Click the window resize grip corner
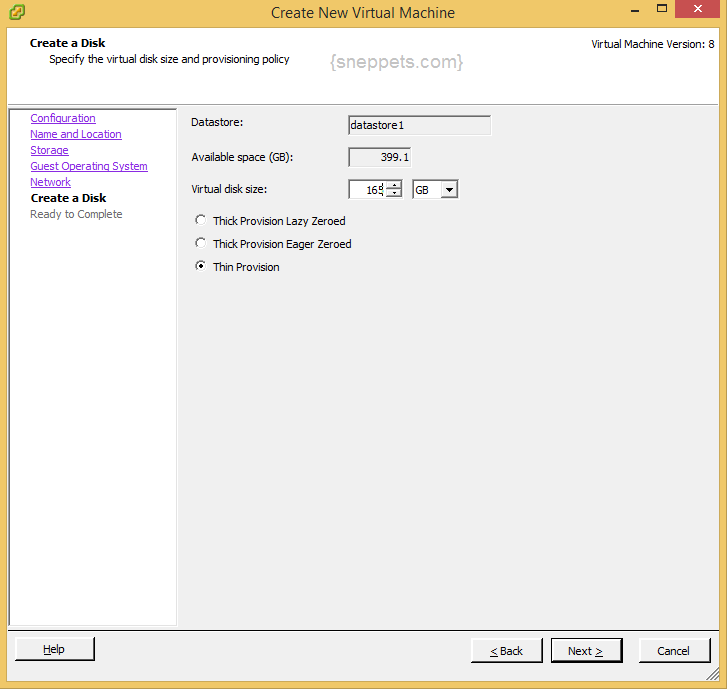Image resolution: width=727 pixels, height=689 pixels. point(713,675)
